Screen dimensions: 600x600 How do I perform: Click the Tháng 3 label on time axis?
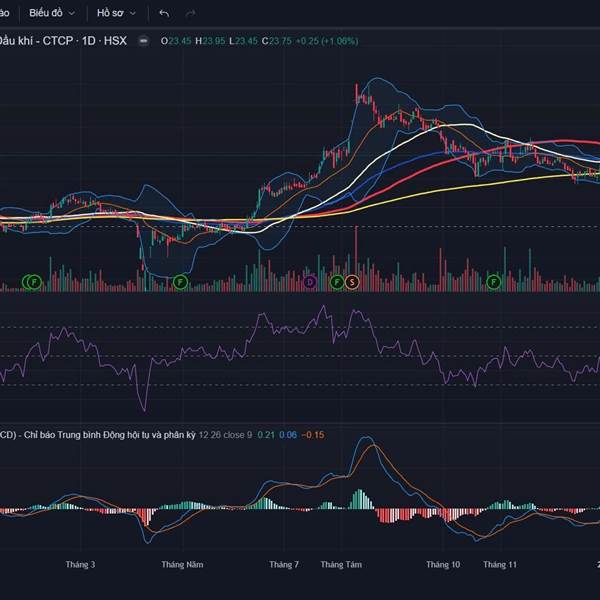pyautogui.click(x=80, y=565)
